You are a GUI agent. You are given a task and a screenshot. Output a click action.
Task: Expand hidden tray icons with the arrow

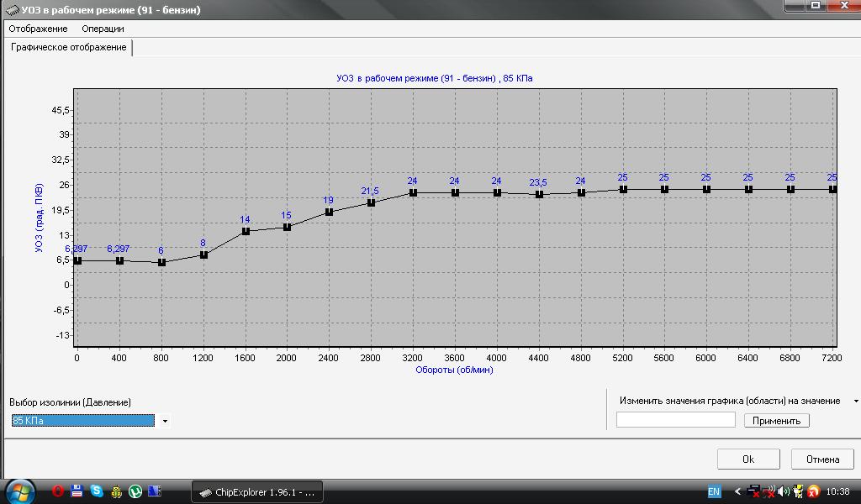coord(737,491)
